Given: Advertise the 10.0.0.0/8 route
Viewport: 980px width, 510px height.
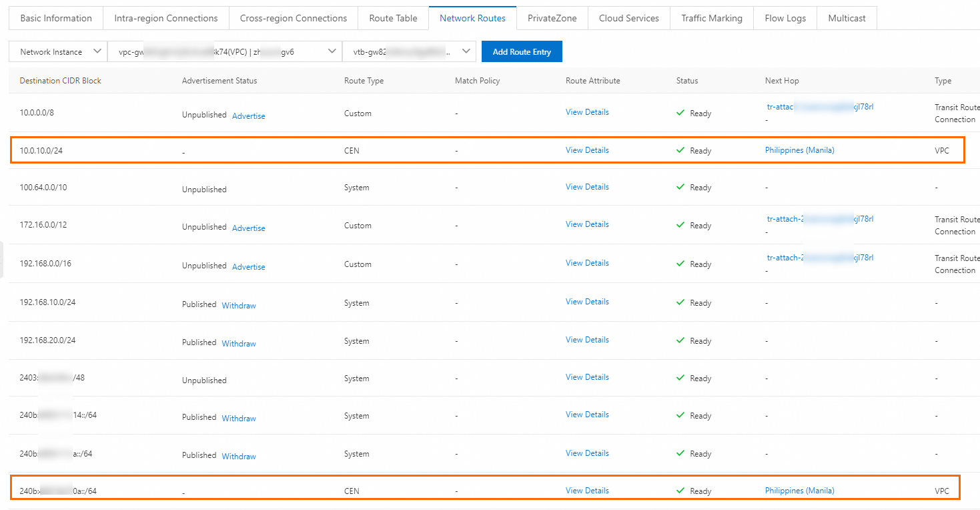Looking at the screenshot, I should (249, 116).
